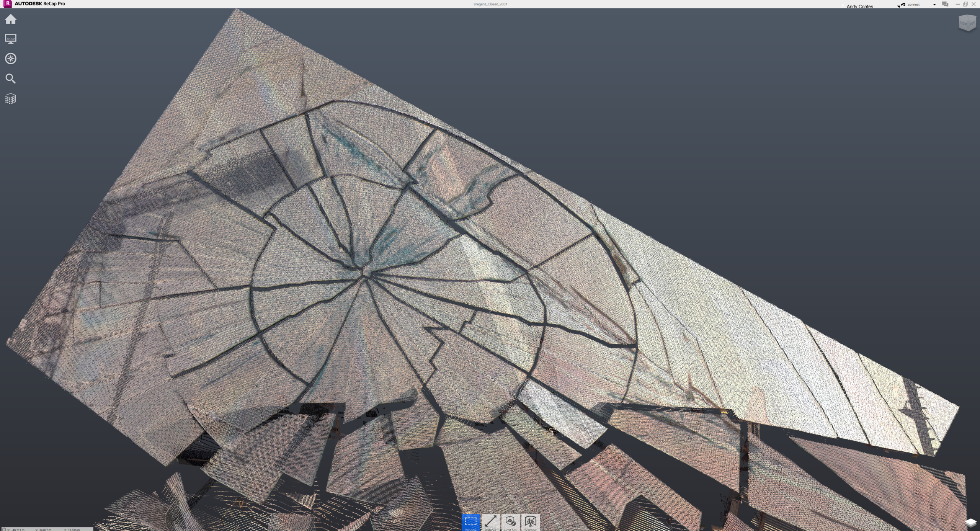Switch to RealView mode

tap(530, 523)
